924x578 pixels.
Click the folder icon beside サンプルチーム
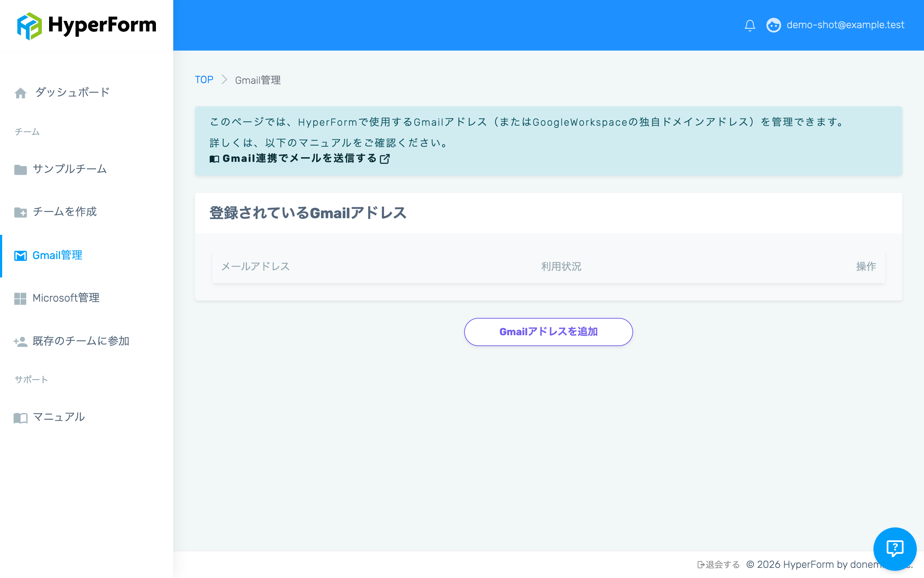pyautogui.click(x=20, y=169)
